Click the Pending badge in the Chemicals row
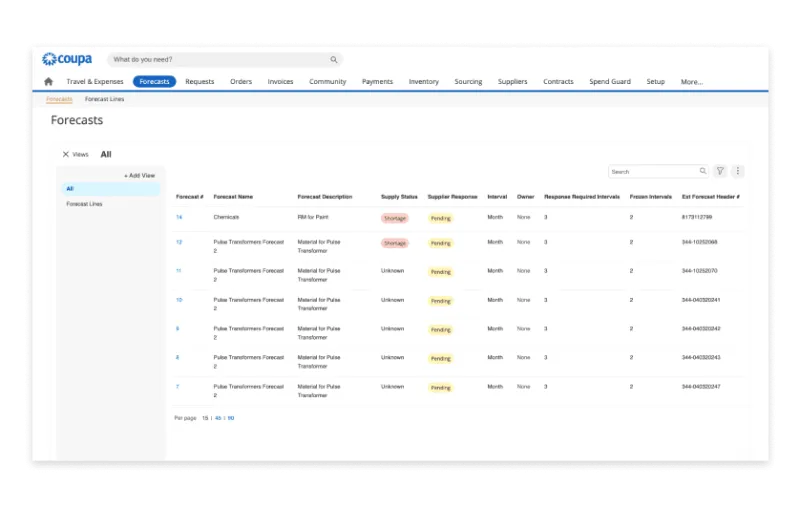Screen dimensions: 800x507 [x=440, y=218]
